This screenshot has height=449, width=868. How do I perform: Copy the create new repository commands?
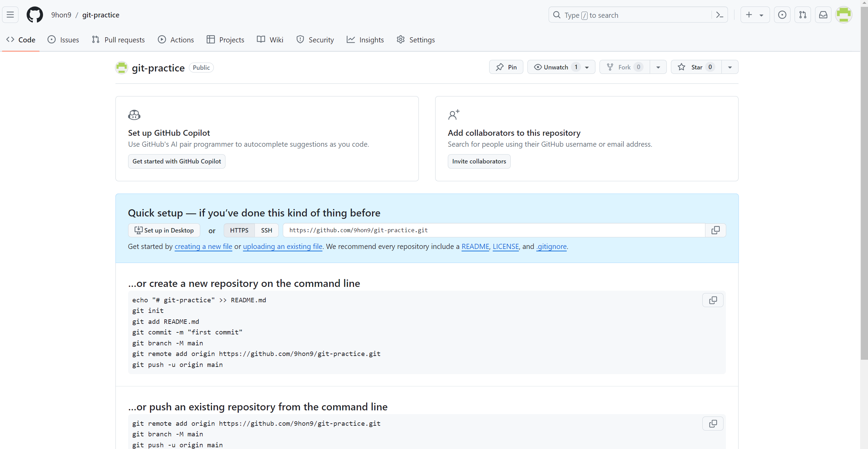(x=713, y=300)
